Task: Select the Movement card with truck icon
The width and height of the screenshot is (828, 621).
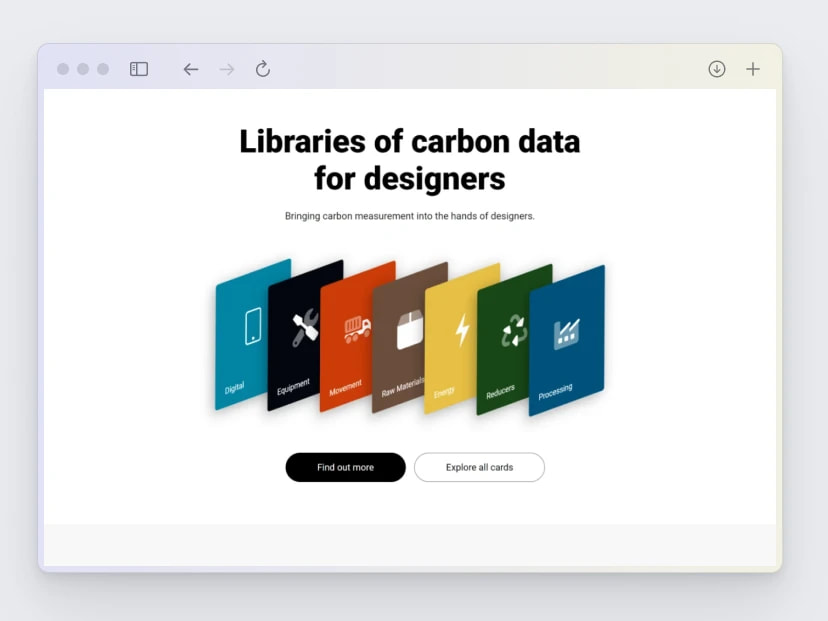Action: coord(347,338)
